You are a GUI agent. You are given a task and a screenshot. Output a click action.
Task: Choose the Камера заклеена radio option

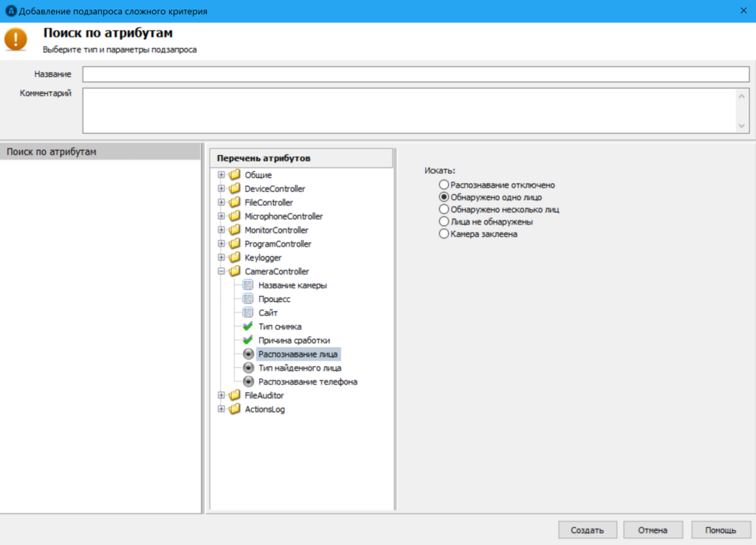click(444, 234)
